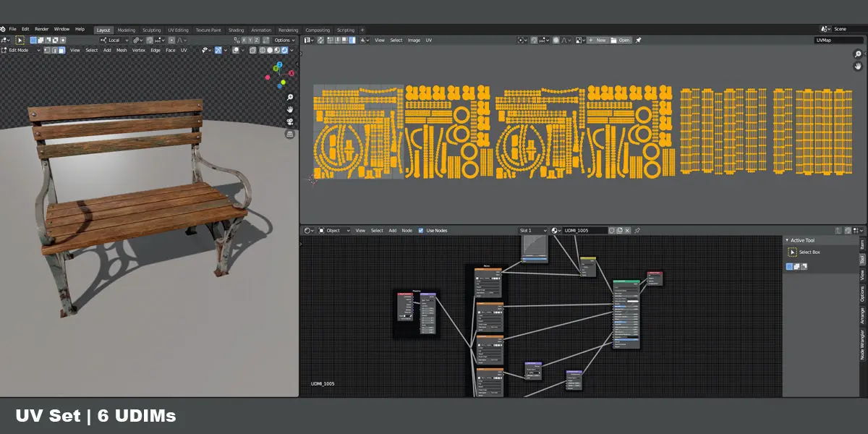868x434 pixels.
Task: Click the UV sync selection icon in UV editor header
Action: pos(320,40)
